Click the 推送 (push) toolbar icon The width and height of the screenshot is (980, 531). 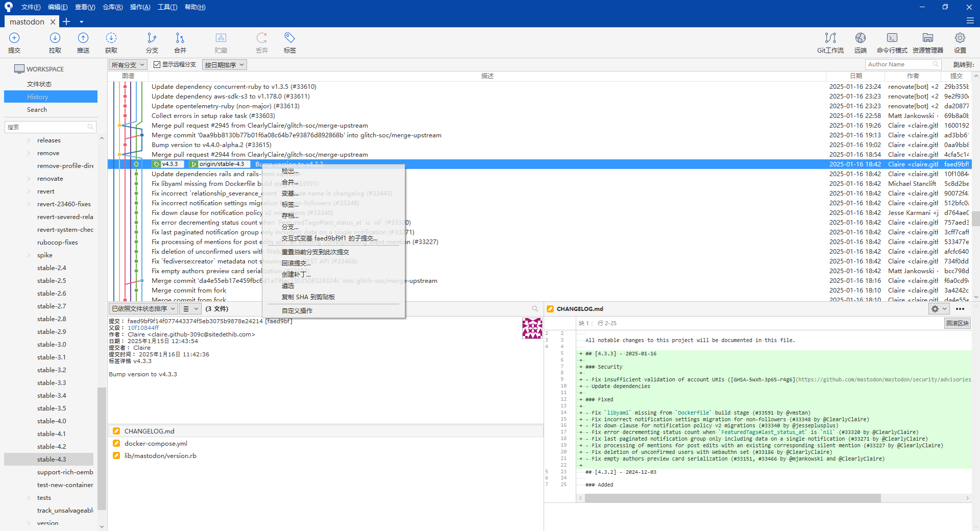point(83,42)
